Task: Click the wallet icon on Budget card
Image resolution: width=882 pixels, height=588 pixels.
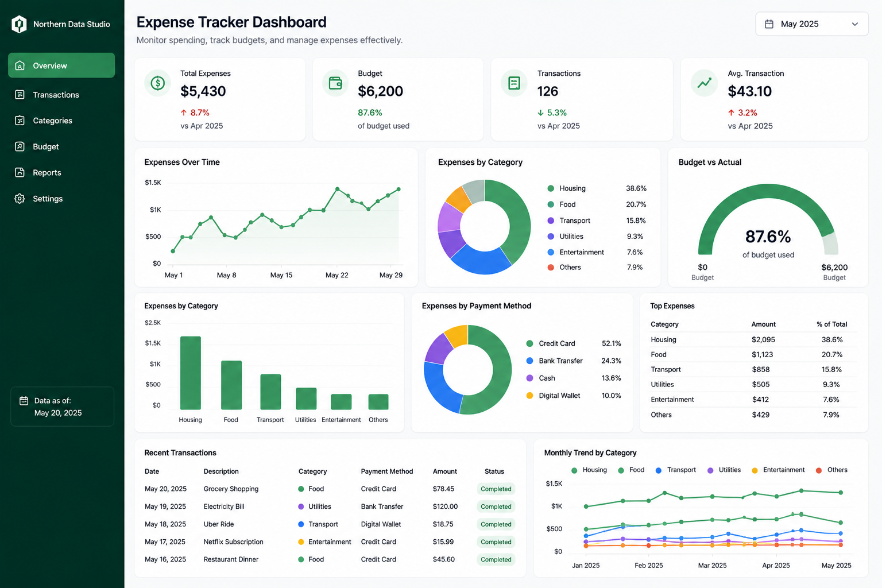Action: pyautogui.click(x=335, y=83)
